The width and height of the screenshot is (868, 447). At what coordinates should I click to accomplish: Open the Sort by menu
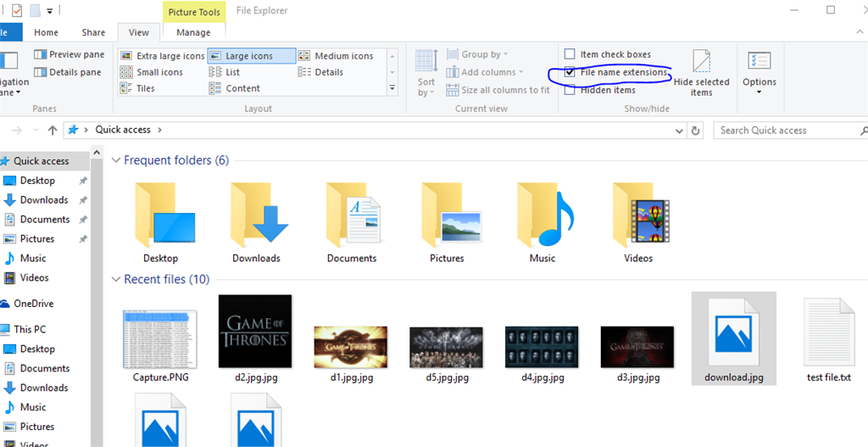pyautogui.click(x=426, y=72)
